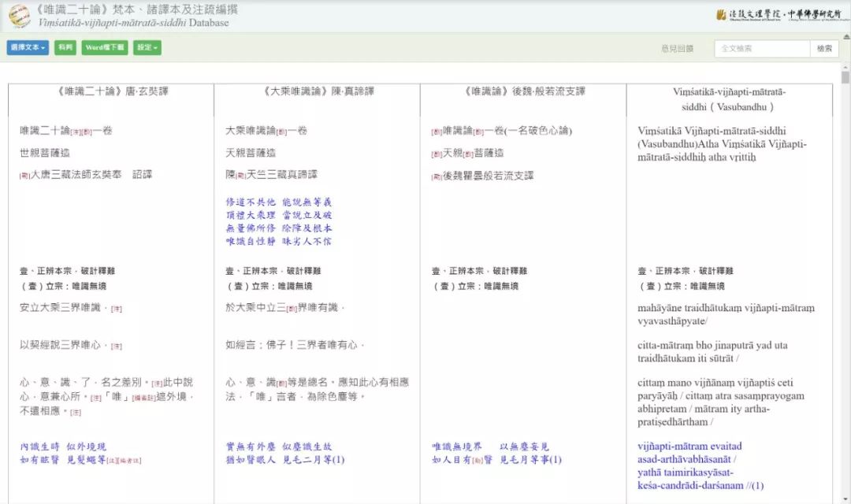Click annotation marker before 後魏瞿曇般若流支譯
Viewport: 851px width, 504px height.
(x=436, y=176)
